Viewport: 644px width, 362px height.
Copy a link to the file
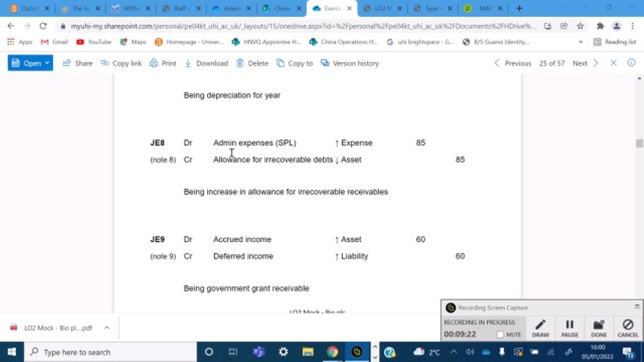[121, 63]
